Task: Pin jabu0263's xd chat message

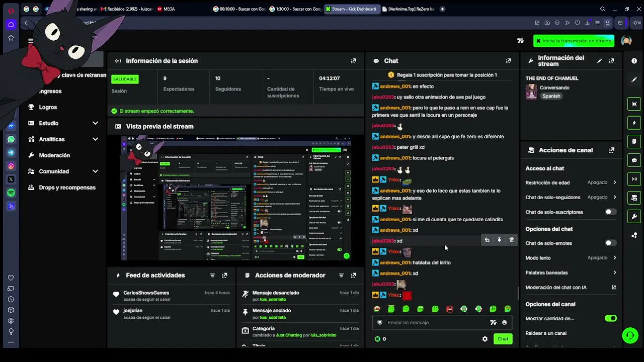Action: point(499,240)
